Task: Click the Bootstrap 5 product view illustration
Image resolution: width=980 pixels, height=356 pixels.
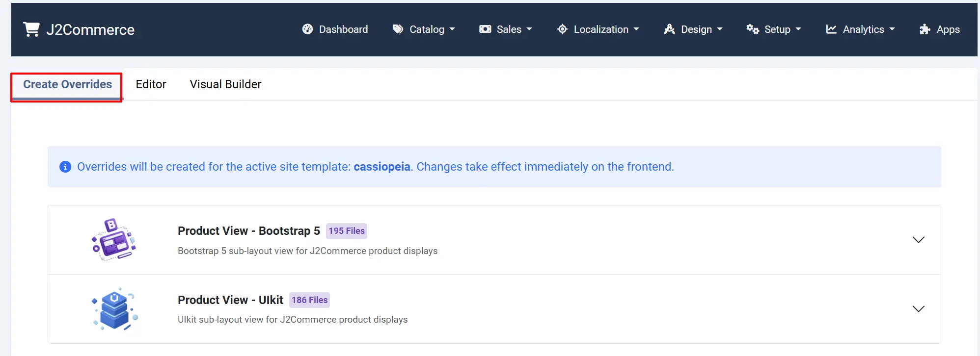Action: [113, 240]
